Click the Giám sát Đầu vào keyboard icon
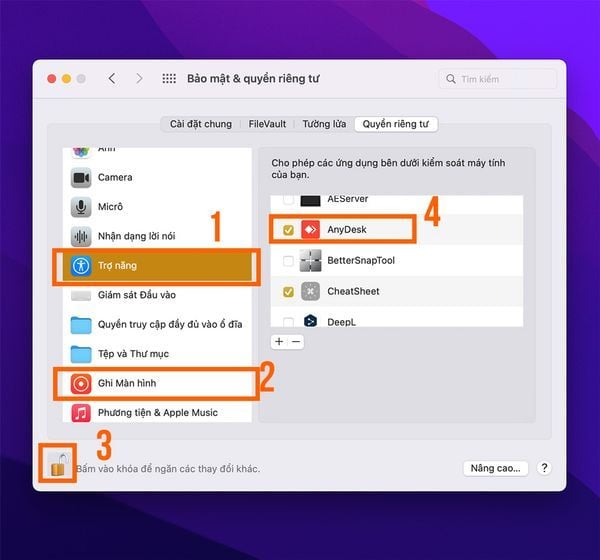Viewport: 600px width, 560px height. tap(81, 295)
